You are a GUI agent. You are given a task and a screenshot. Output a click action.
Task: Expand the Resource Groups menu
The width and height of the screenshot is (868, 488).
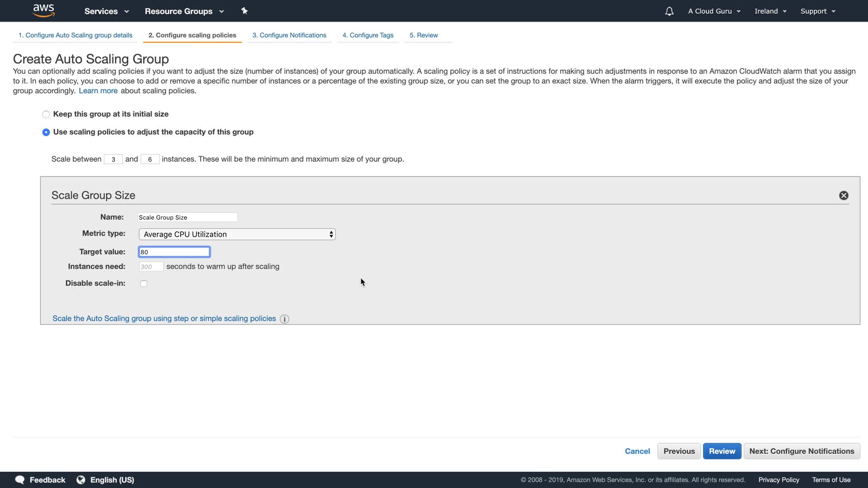click(x=184, y=11)
